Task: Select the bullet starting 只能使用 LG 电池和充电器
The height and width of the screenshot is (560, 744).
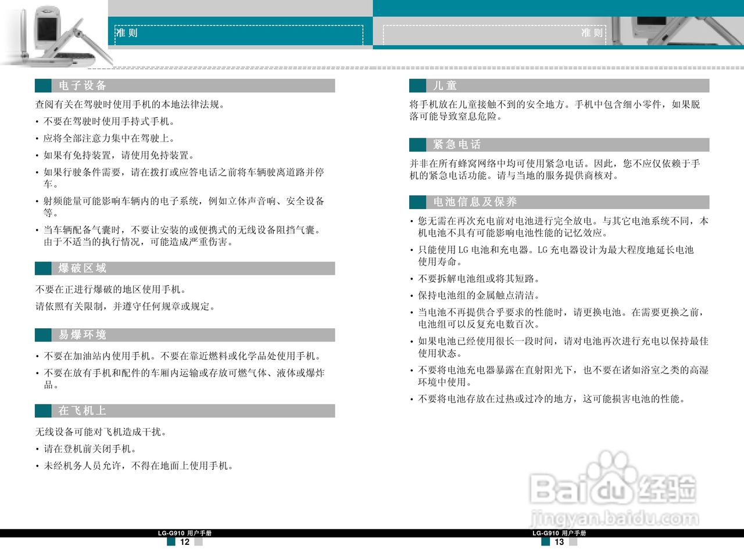Action: 552,256
